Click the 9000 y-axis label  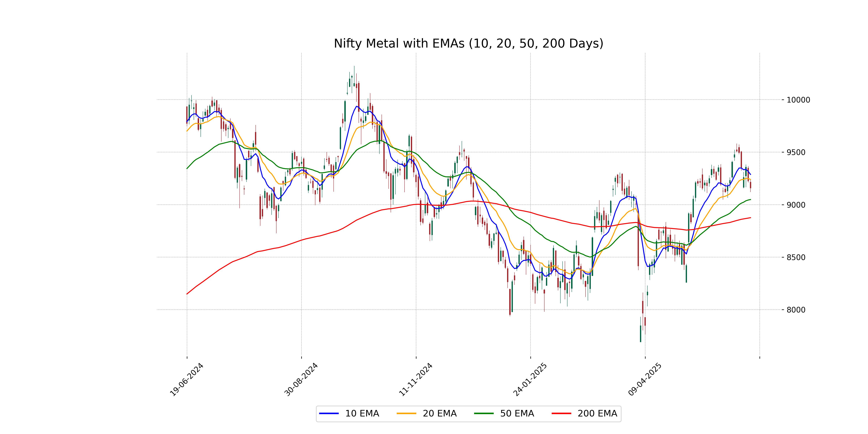tap(796, 205)
